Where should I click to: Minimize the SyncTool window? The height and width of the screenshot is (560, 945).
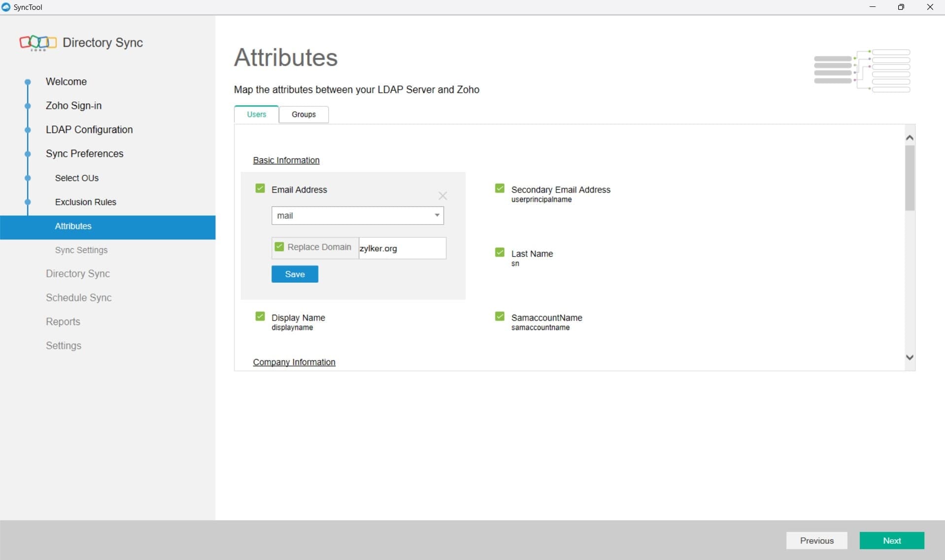(x=873, y=7)
